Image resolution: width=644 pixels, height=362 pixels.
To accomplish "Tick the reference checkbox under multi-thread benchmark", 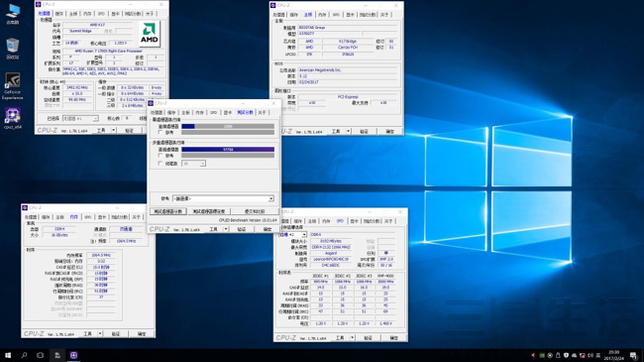I will 161,156.
